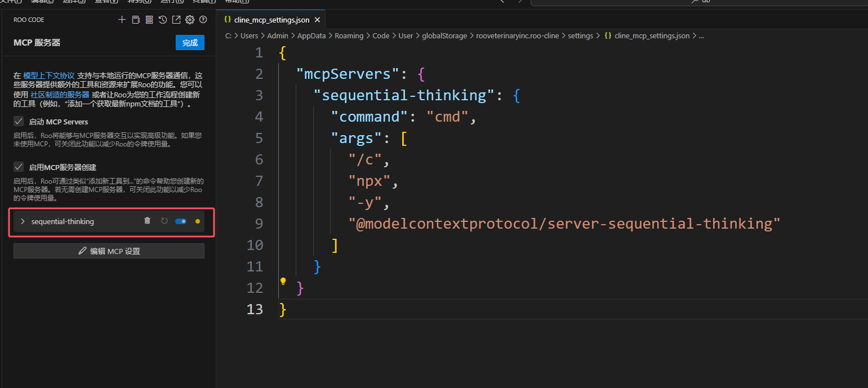Image resolution: width=868 pixels, height=388 pixels.
Task: Close the cline_mcp_settings.json tab
Action: click(317, 20)
